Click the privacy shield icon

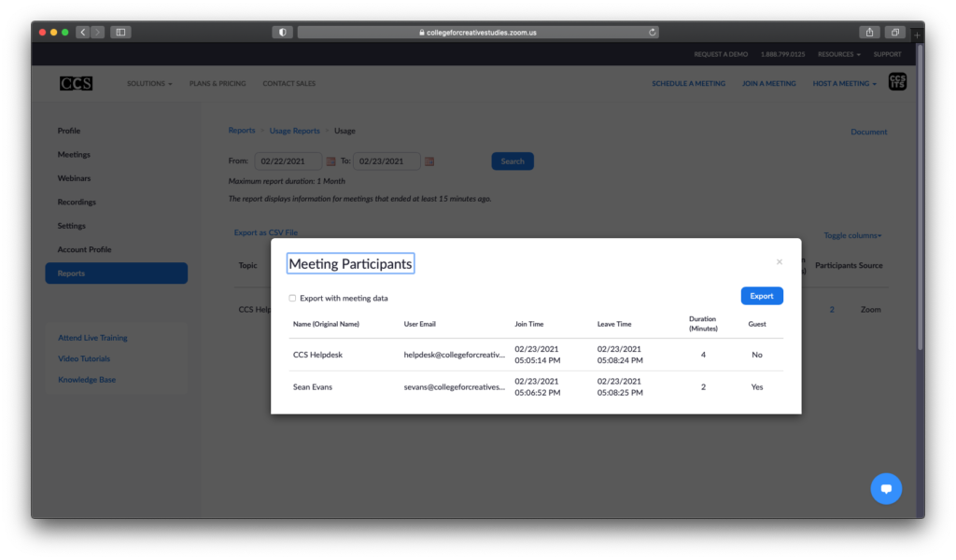282,32
